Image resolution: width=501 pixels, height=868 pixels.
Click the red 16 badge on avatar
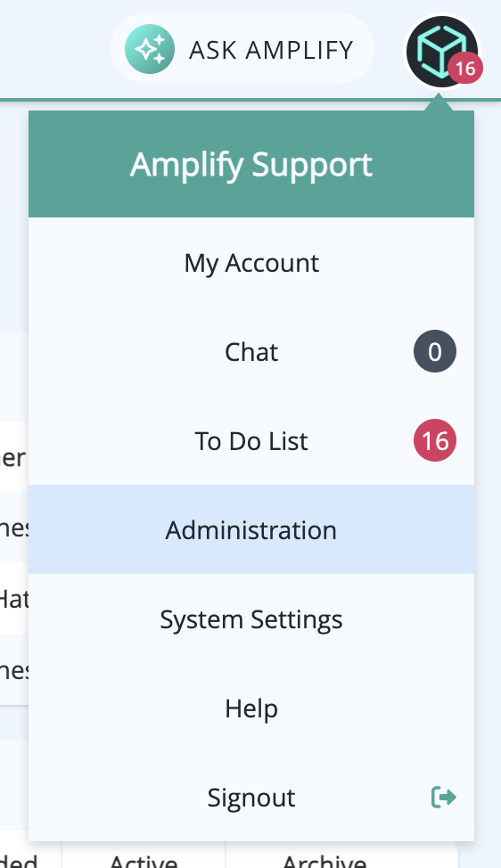pos(465,68)
